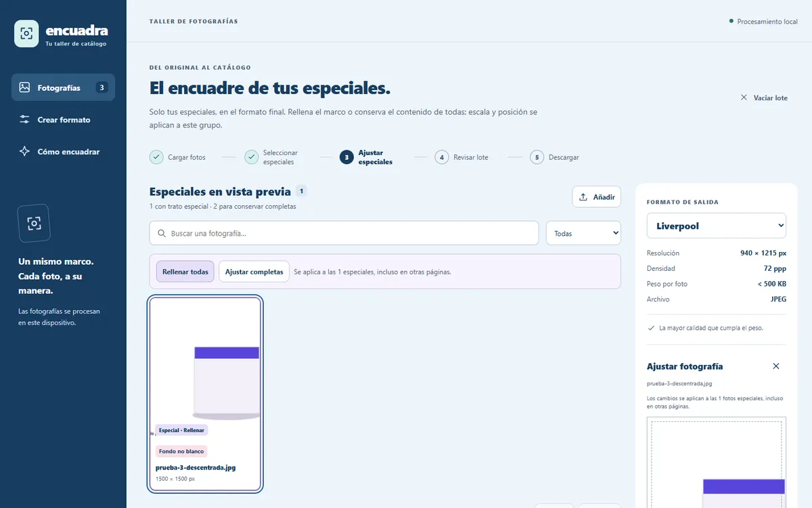Click the photo count badge next to Fotografías
Screen dimensions: 812x508
pyautogui.click(x=101, y=87)
